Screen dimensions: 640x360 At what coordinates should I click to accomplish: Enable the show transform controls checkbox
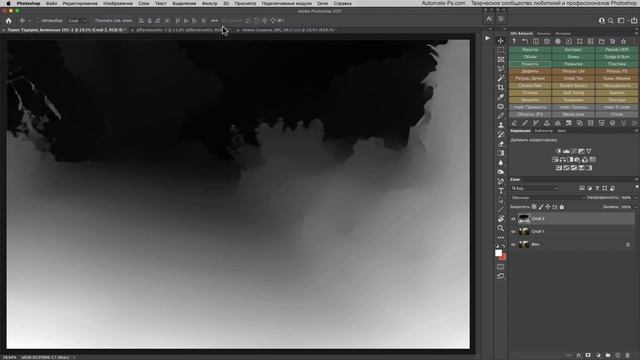point(92,20)
